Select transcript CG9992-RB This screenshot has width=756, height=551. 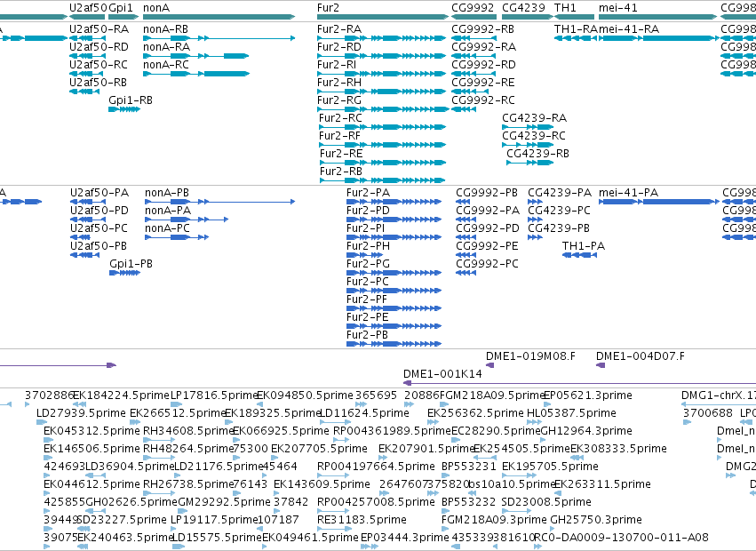click(x=473, y=38)
